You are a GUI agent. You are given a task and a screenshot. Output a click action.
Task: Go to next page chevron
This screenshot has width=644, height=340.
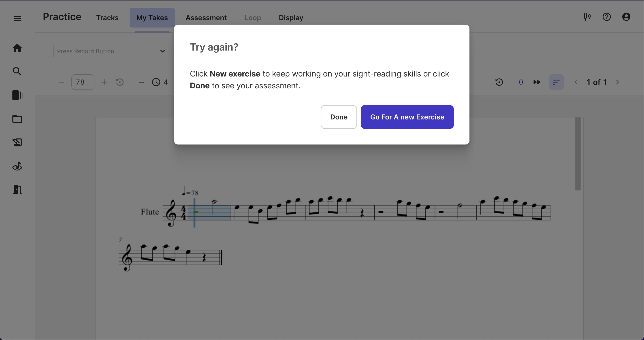coord(618,82)
